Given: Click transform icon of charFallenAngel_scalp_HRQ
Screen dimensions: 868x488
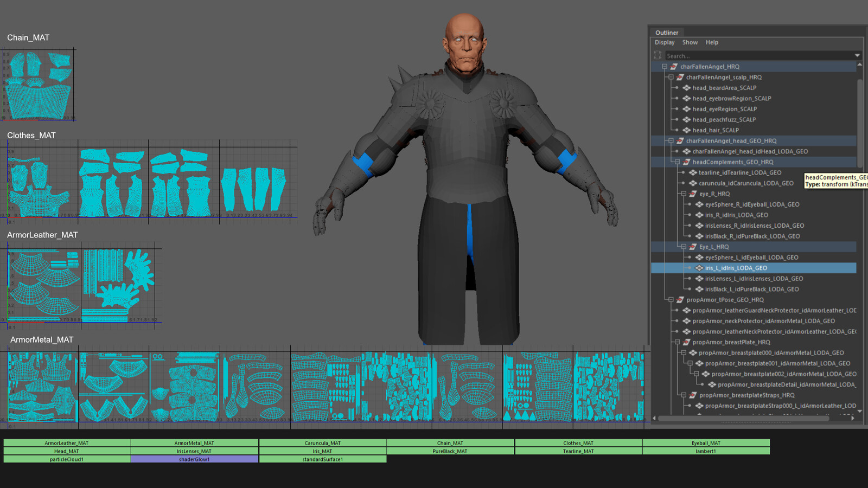Looking at the screenshot, I should (x=680, y=78).
